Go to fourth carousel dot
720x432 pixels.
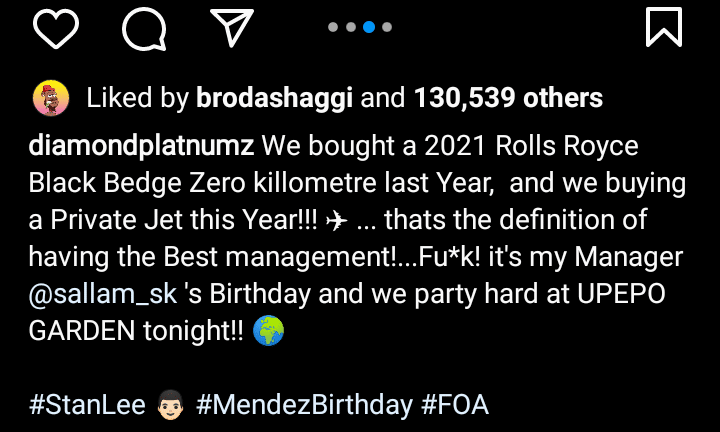click(x=387, y=27)
